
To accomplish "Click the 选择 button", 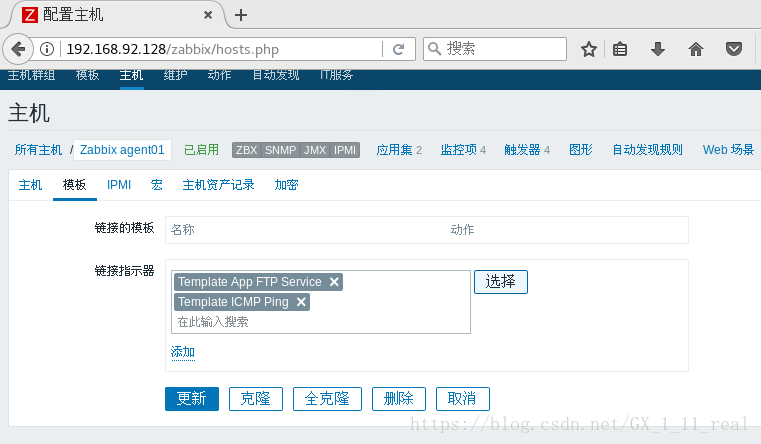I will coord(501,282).
